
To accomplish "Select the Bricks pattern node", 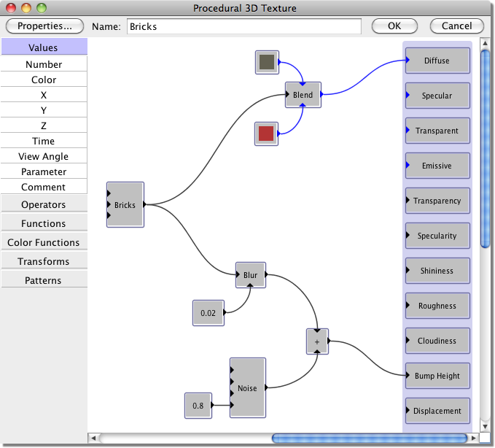I will 125,204.
